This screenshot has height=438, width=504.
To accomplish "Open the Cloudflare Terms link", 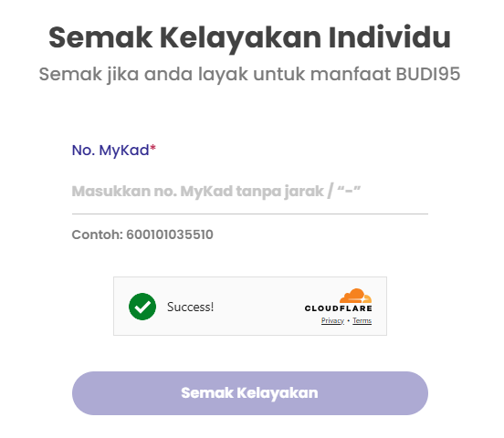I will [x=362, y=320].
